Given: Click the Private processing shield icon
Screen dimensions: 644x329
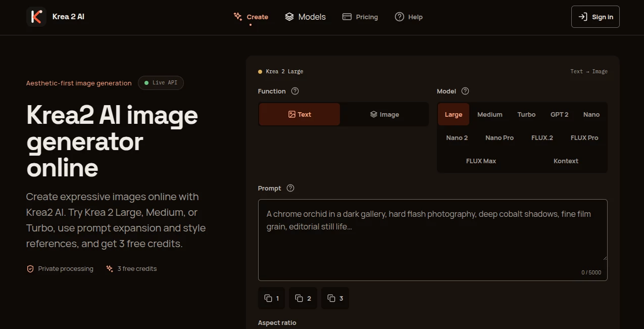Looking at the screenshot, I should (30, 269).
